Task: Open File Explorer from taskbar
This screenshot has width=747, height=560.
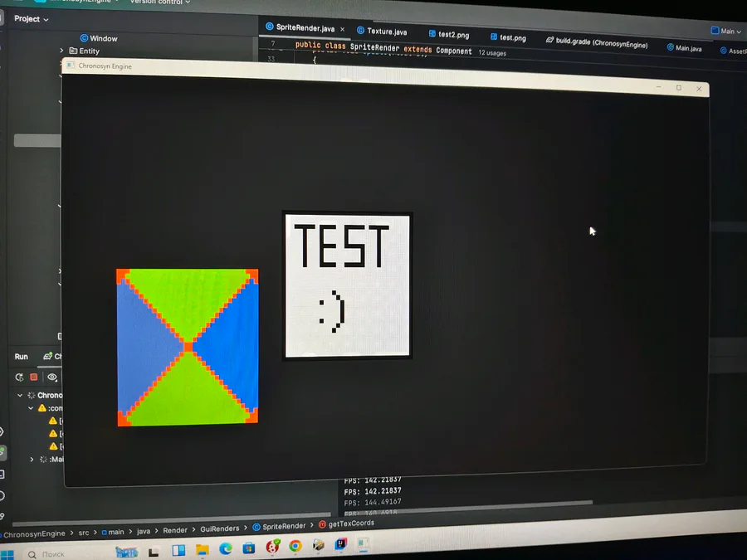Action: pos(202,550)
